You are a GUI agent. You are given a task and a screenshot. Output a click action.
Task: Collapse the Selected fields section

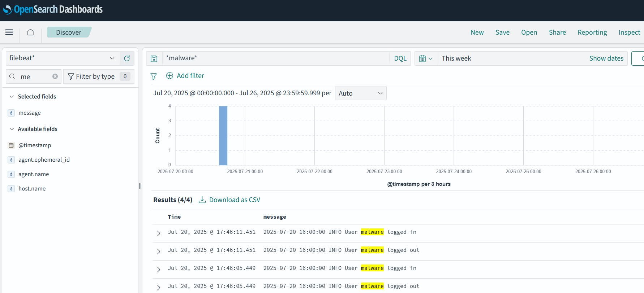pos(12,96)
